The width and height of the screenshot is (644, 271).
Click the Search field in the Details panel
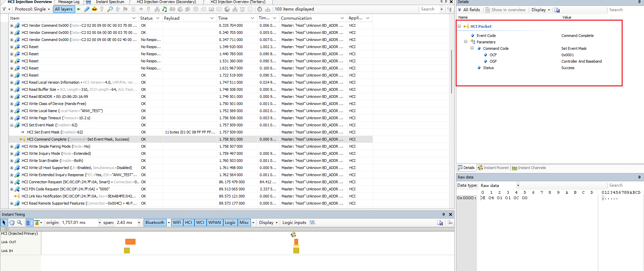tap(625, 10)
